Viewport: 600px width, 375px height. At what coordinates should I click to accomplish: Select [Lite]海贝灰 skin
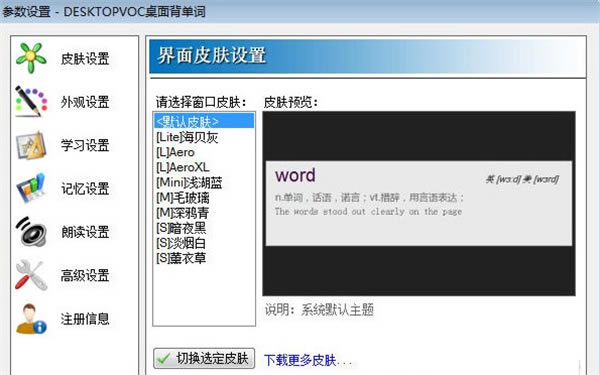(x=204, y=137)
